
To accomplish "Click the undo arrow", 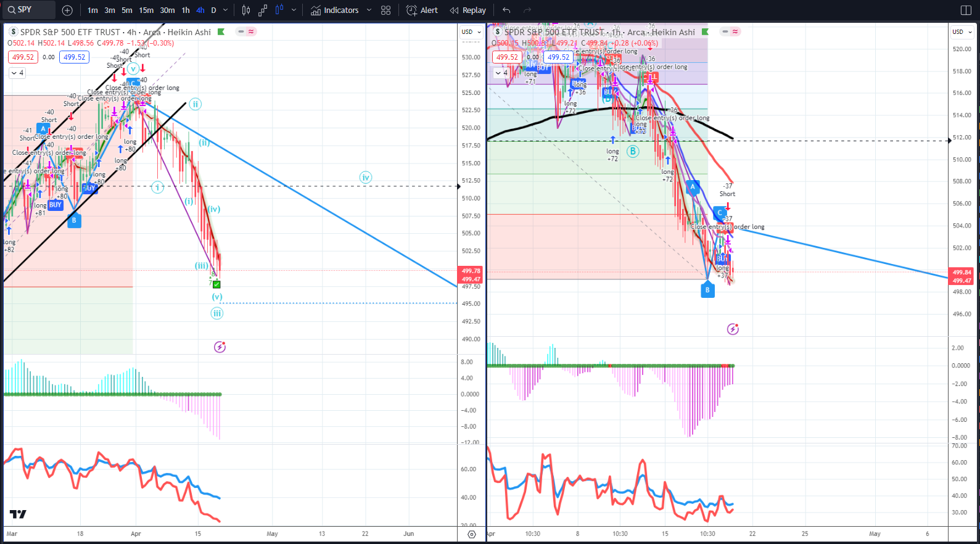I will tap(506, 10).
